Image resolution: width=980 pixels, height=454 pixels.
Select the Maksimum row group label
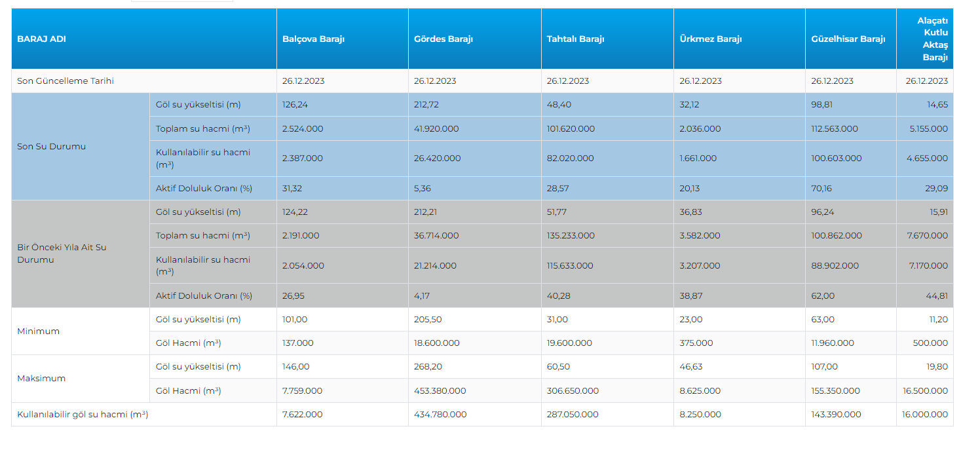tap(41, 379)
